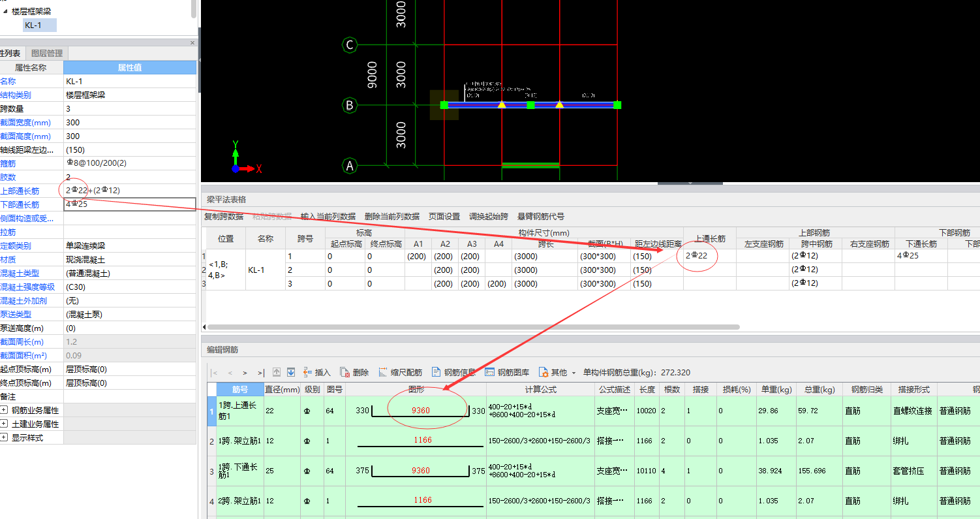Open 页面设置 for the beam table
The height and width of the screenshot is (519, 980).
point(444,216)
